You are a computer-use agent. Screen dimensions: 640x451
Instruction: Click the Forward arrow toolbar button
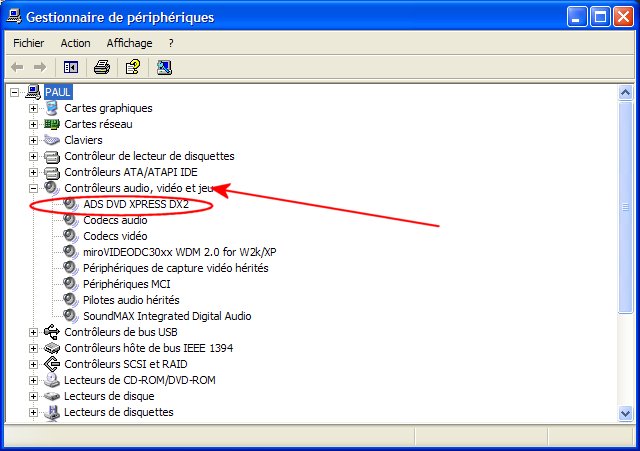pyautogui.click(x=40, y=67)
